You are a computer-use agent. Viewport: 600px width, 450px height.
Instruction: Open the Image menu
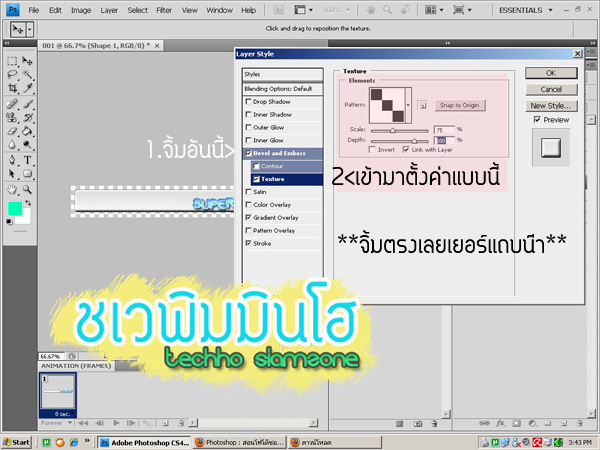pos(81,10)
